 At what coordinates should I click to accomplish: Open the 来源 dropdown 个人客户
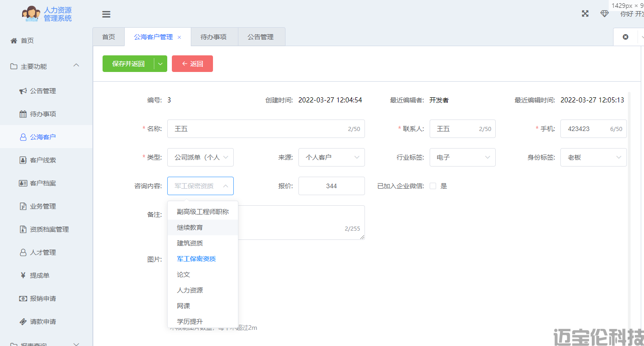(x=332, y=157)
